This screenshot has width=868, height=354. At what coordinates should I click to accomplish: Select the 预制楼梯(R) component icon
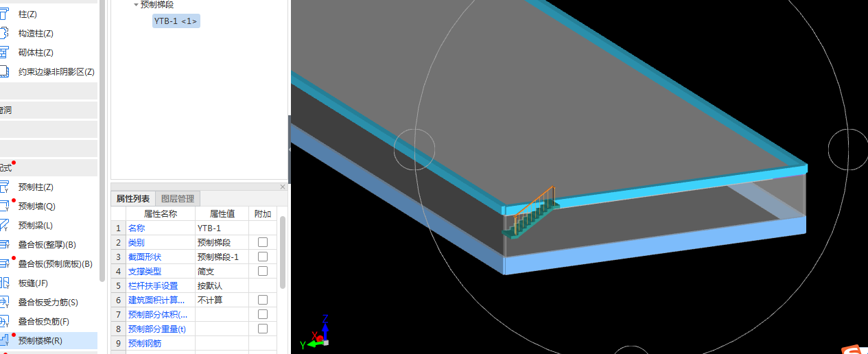(x=5, y=340)
